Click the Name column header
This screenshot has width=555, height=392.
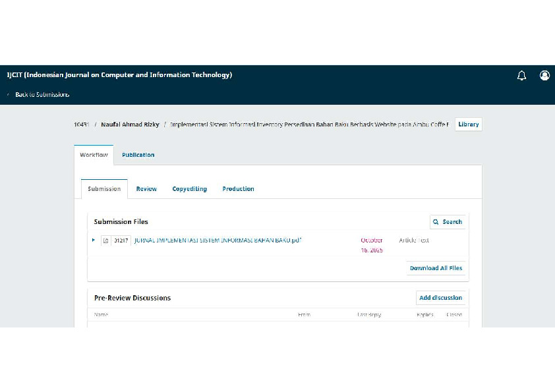(x=101, y=314)
